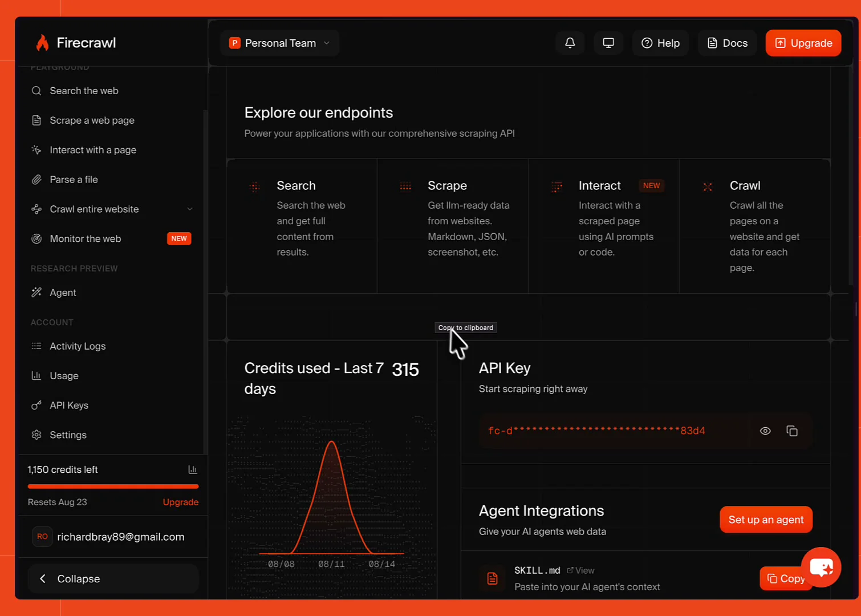This screenshot has height=616, width=861.
Task: Open the Docs link
Action: coord(727,43)
